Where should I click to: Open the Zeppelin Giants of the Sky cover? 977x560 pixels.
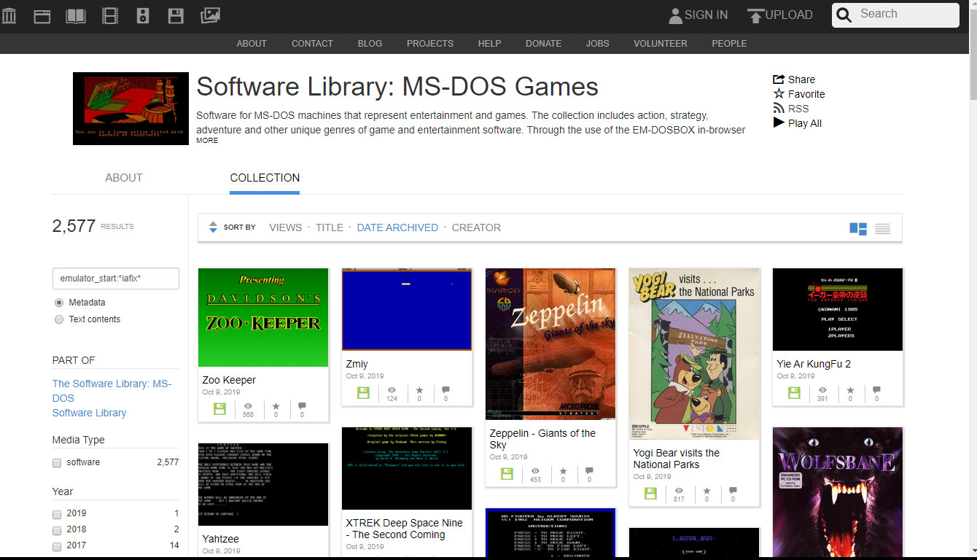pos(550,344)
